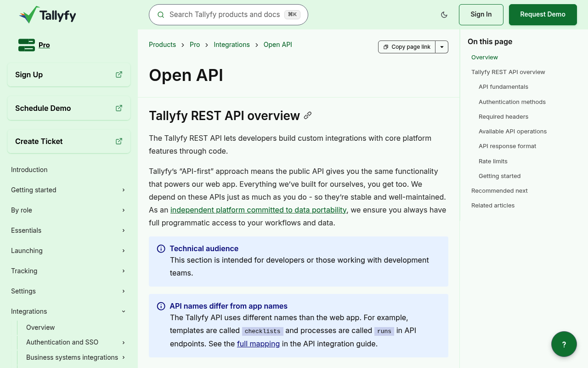Open the full mapping link
The height and width of the screenshot is (368, 588).
pos(258,344)
